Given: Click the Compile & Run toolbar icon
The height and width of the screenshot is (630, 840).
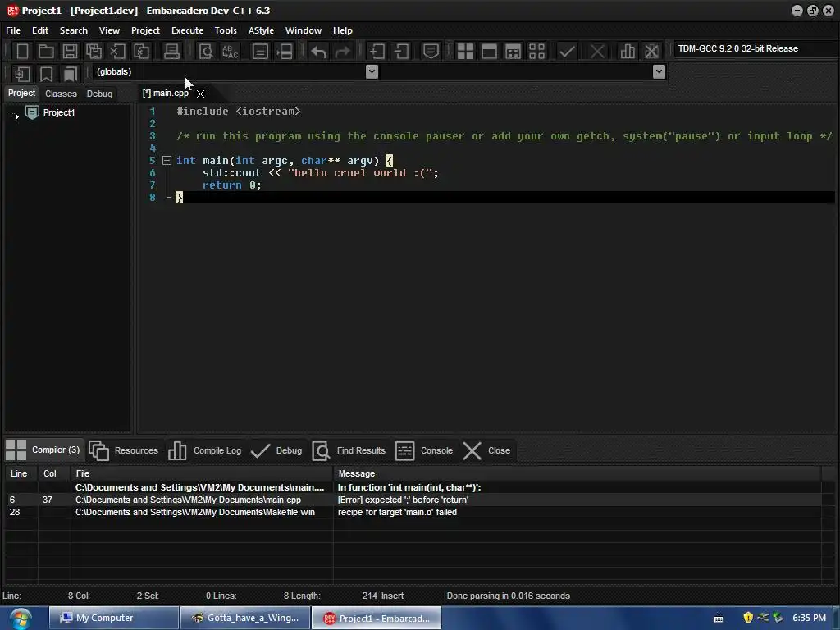Looking at the screenshot, I should [x=513, y=52].
